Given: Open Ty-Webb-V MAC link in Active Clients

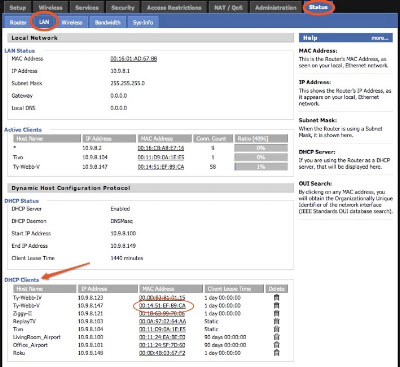Looking at the screenshot, I should pos(161,166).
